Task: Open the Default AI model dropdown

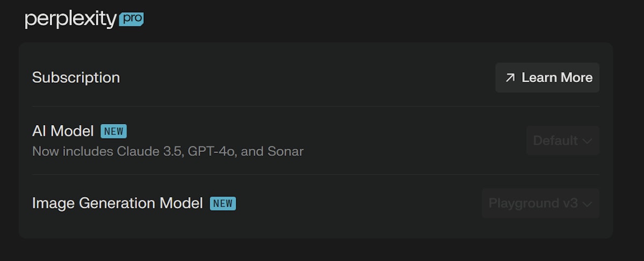Action: click(x=562, y=141)
